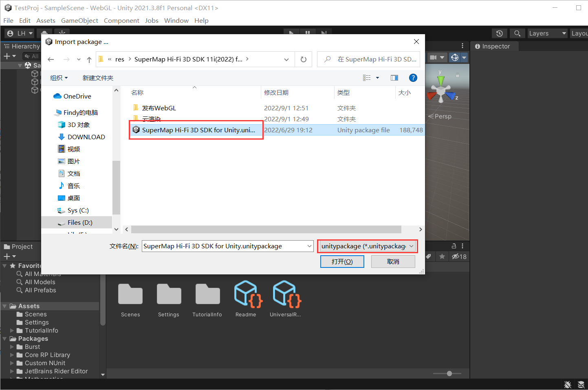Click the 文件名 input field
The height and width of the screenshot is (390, 588).
tap(224, 246)
